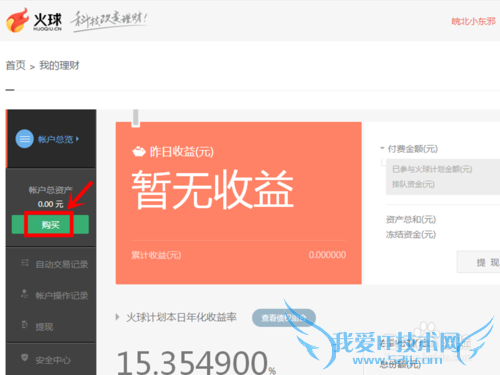Click the 帐户操作记录 user icon
Screen dimensions: 500x375
24,294
